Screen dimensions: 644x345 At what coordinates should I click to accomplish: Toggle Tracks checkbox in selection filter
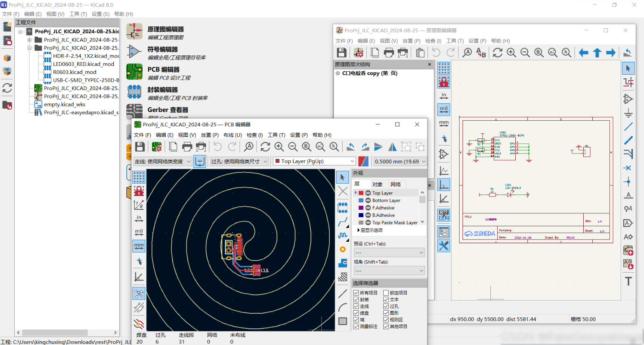356,306
